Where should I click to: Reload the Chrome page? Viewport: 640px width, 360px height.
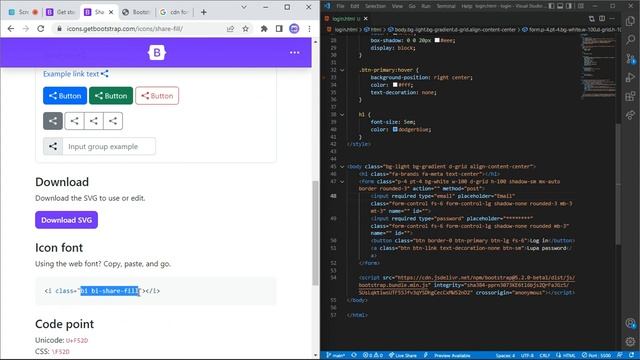click(40, 29)
